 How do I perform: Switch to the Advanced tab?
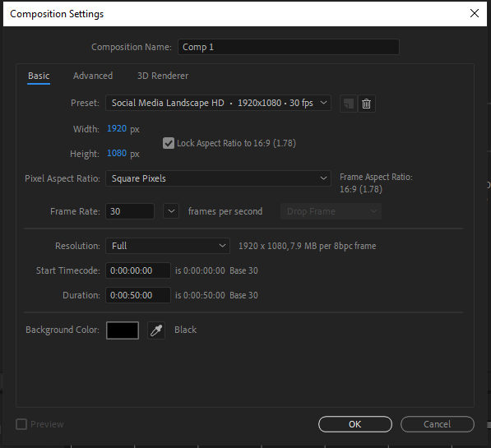(x=93, y=76)
